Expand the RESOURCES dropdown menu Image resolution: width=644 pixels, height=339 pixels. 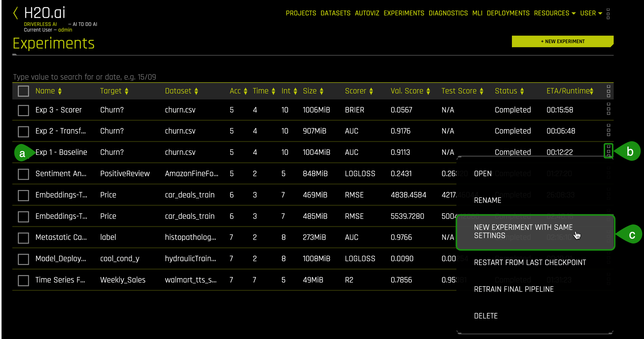pos(555,13)
